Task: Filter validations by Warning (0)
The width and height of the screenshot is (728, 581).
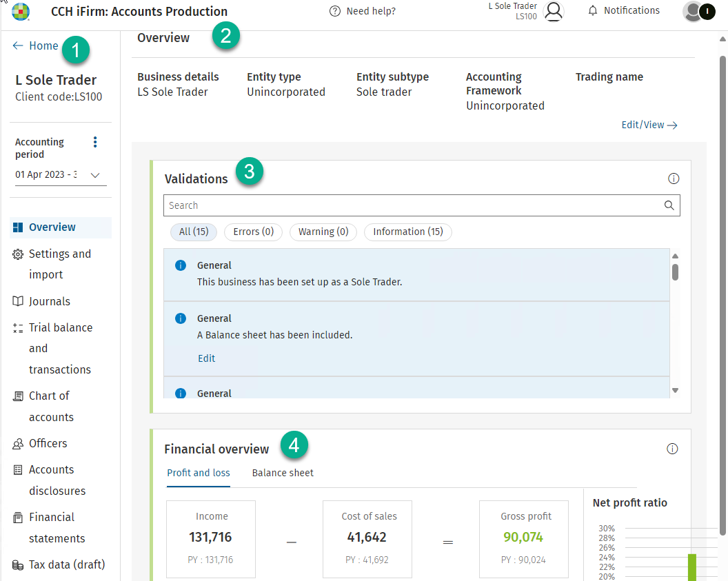Action: pos(323,232)
